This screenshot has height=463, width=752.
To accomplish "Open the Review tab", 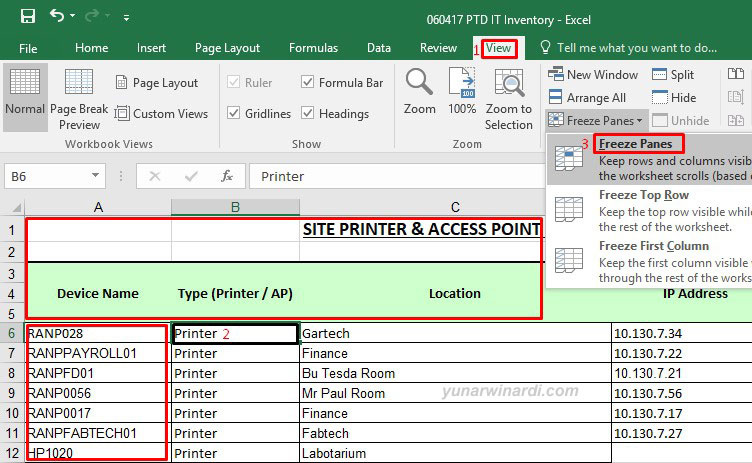I will point(438,48).
